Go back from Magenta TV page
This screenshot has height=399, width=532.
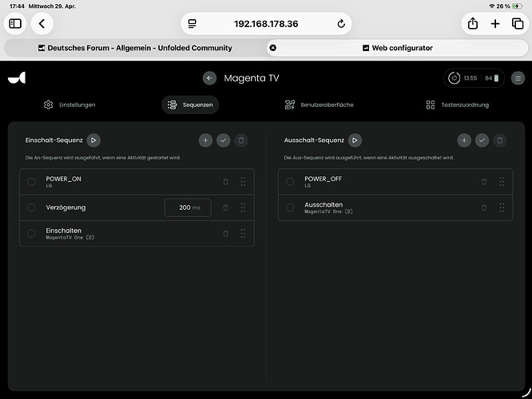click(x=209, y=78)
